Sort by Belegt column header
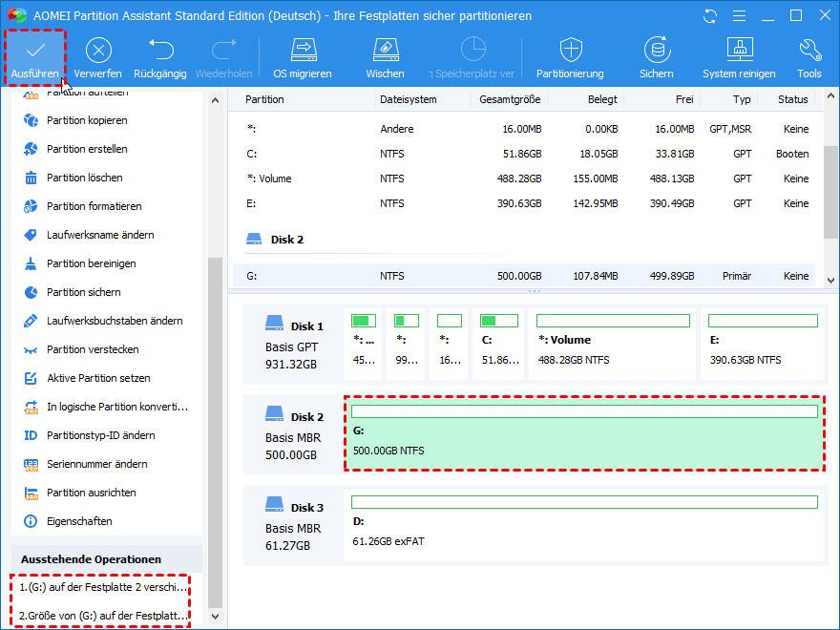The width and height of the screenshot is (840, 630). point(602,99)
